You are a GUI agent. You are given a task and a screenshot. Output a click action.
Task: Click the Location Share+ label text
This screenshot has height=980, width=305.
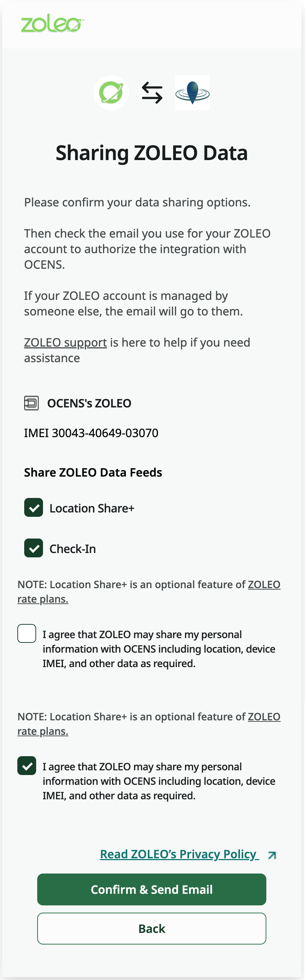[92, 508]
